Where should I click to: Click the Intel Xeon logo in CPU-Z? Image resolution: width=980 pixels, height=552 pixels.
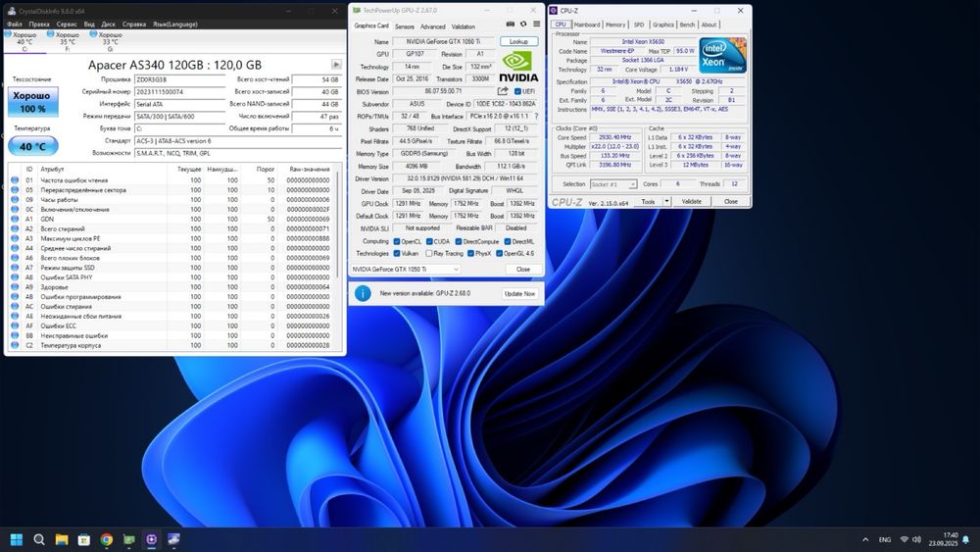722,55
